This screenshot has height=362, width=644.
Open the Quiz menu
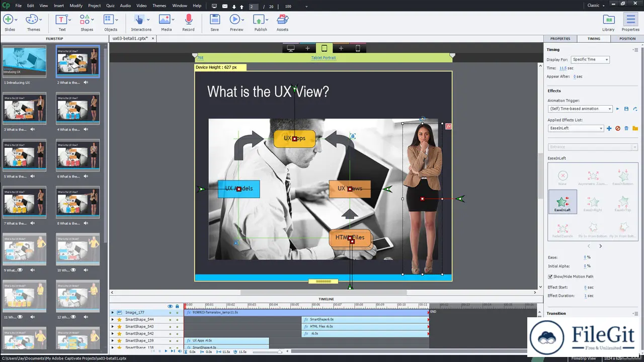click(x=110, y=6)
